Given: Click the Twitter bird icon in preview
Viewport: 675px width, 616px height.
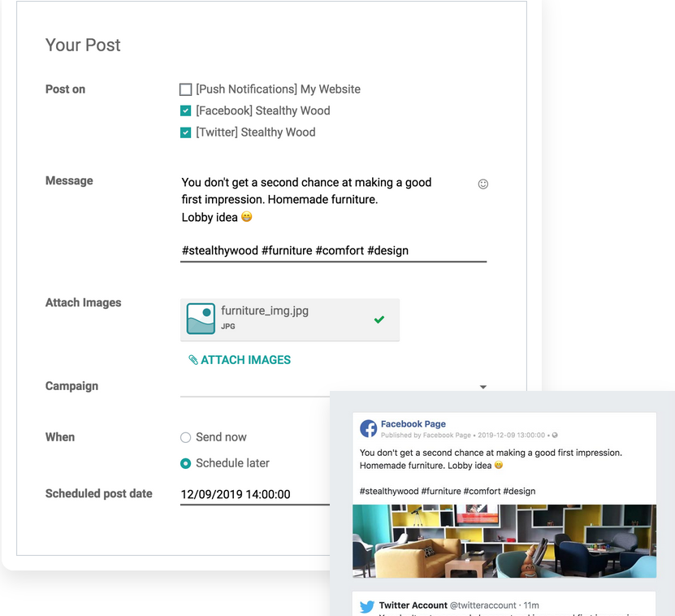Looking at the screenshot, I should [367, 606].
